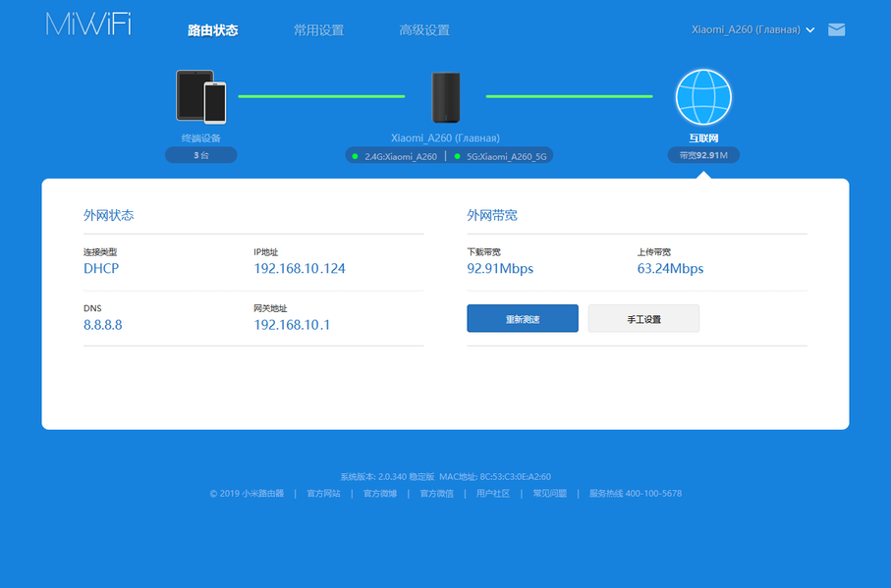Click the 终端设备 label

click(x=201, y=137)
